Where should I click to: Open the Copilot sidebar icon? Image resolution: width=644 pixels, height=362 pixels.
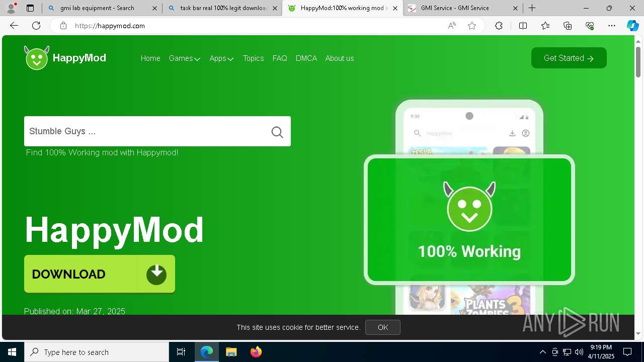click(x=632, y=26)
